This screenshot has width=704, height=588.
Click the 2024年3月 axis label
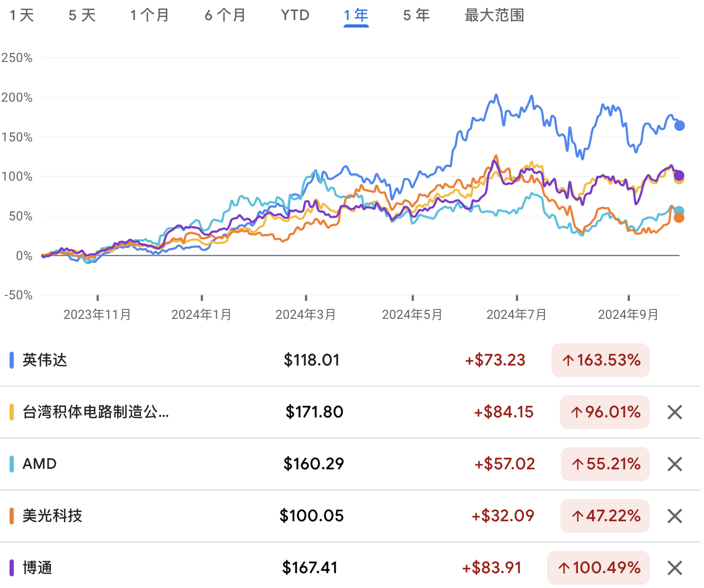(306, 315)
